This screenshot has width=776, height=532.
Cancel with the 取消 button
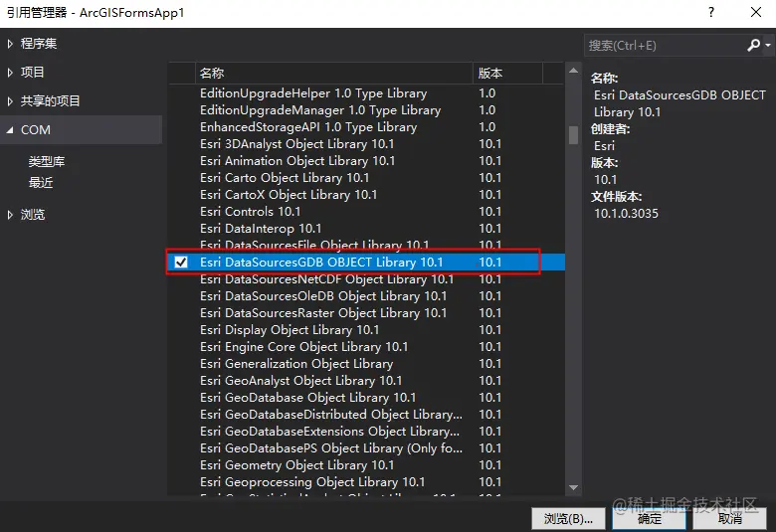pyautogui.click(x=729, y=519)
